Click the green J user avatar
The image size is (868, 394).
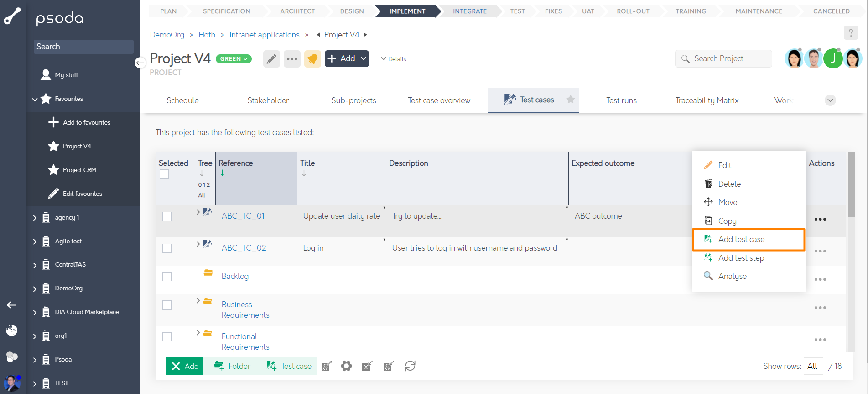pos(833,58)
